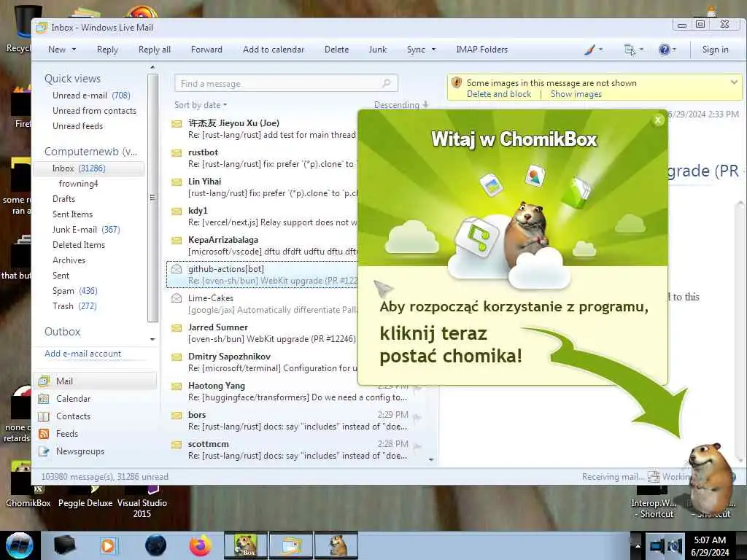The height and width of the screenshot is (560, 747).
Task: Open Windows Media Player taskbar icon
Action: [108, 545]
